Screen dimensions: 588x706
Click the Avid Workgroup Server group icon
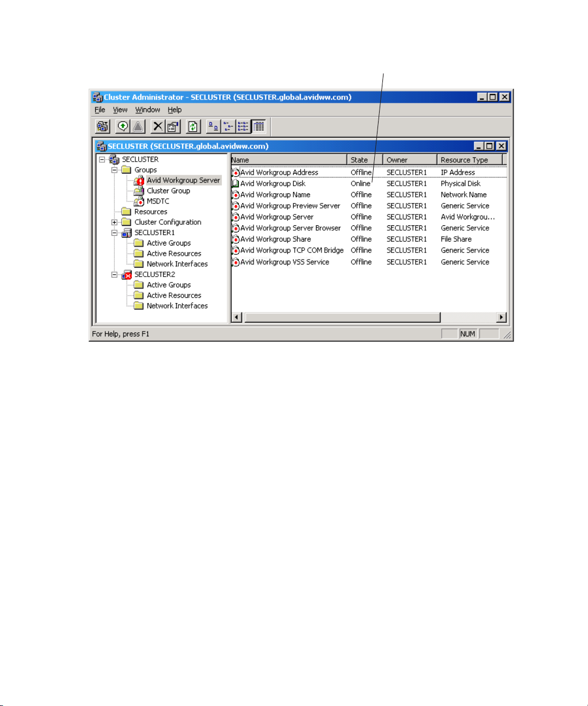pyautogui.click(x=139, y=180)
